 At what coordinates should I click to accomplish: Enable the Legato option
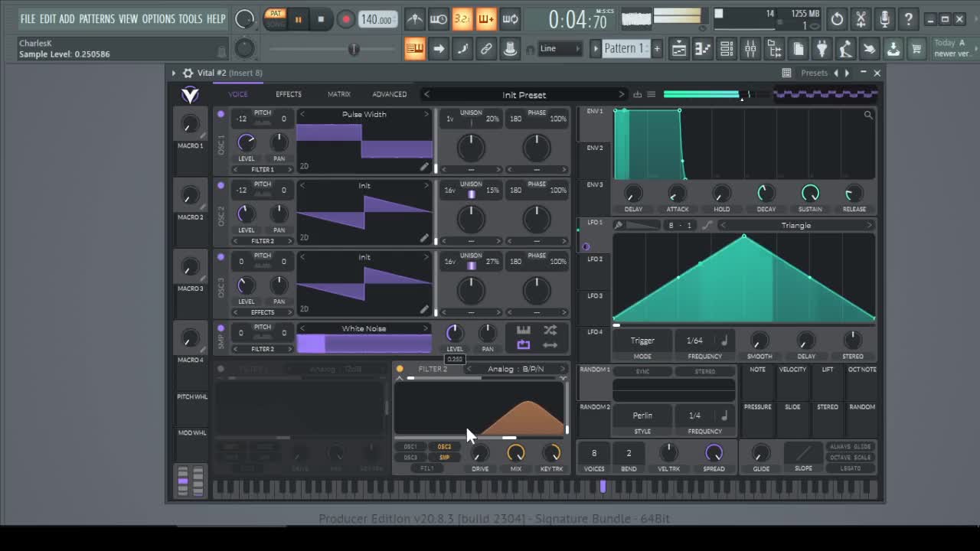click(x=851, y=468)
